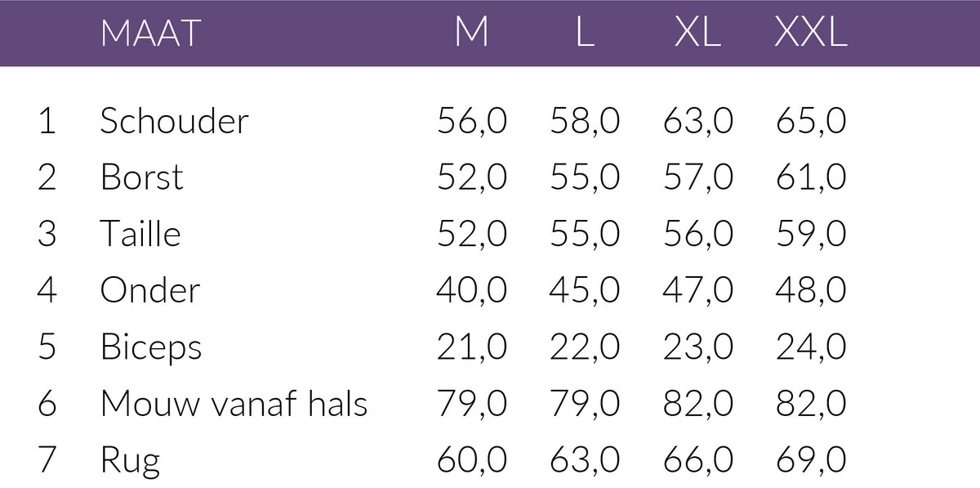The height and width of the screenshot is (488, 980).
Task: Click the XL size column header
Action: click(x=697, y=34)
